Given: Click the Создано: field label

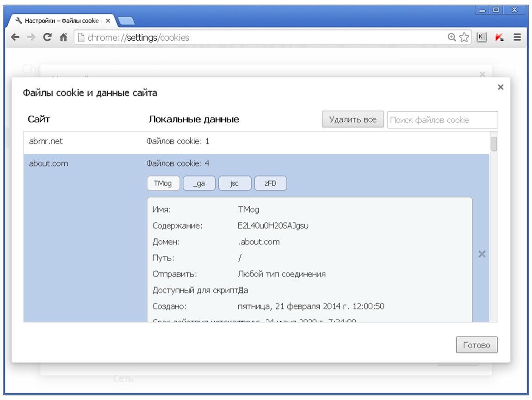Looking at the screenshot, I should click(x=169, y=306).
